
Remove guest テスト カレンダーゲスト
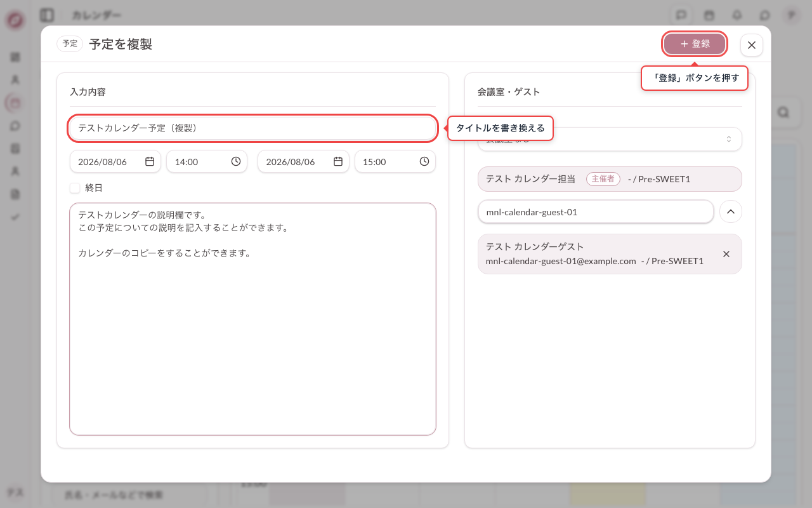(x=726, y=254)
